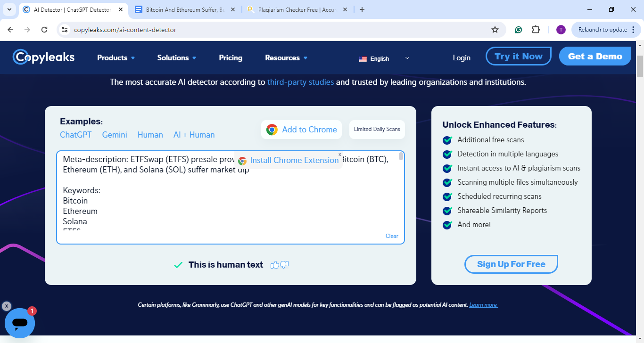The width and height of the screenshot is (644, 343).
Task: Bookmark this page with star icon
Action: coord(495,30)
